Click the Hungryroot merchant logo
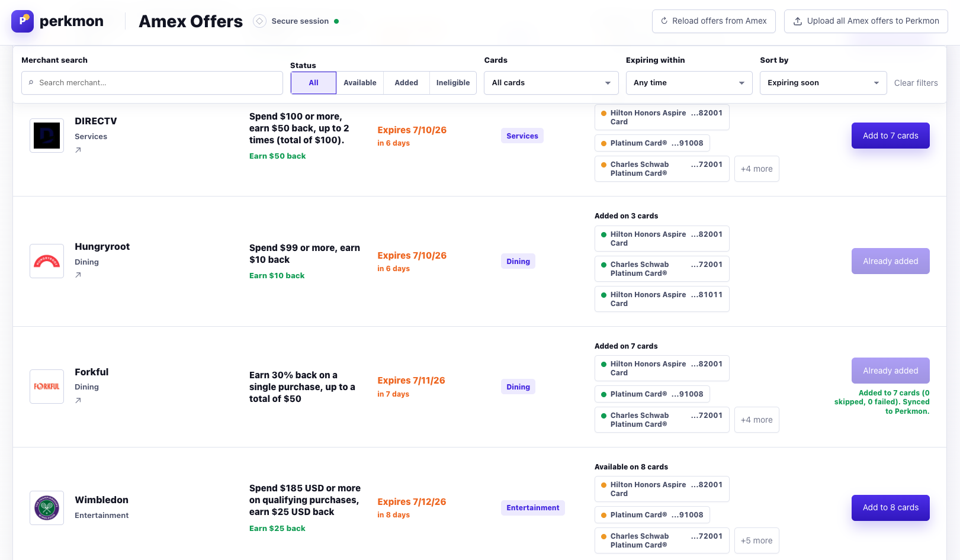 point(47,261)
